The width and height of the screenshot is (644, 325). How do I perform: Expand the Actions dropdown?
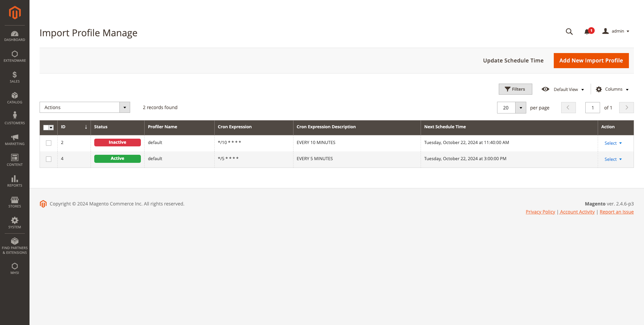[85, 107]
